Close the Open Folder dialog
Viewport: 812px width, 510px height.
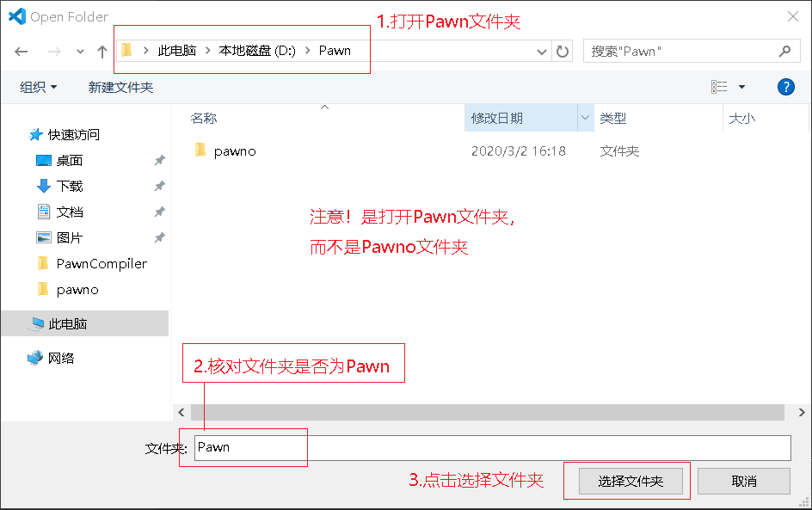coord(792,16)
